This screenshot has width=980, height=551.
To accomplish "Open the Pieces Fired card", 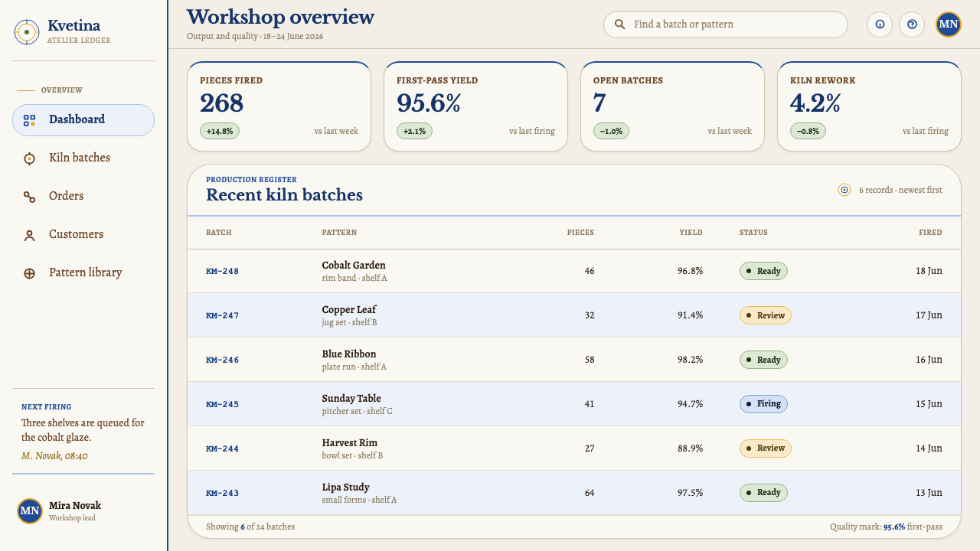I will [279, 106].
